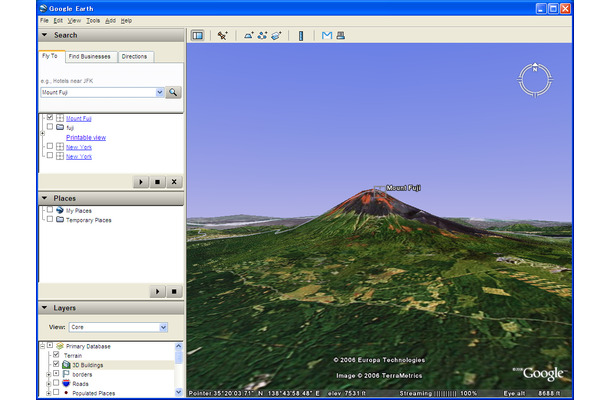Select the Fly To tab
The image size is (610, 400).
50,56
